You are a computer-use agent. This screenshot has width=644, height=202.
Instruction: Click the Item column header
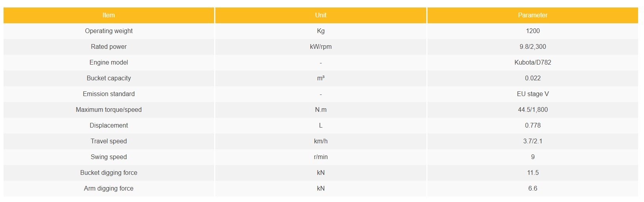coord(108,15)
